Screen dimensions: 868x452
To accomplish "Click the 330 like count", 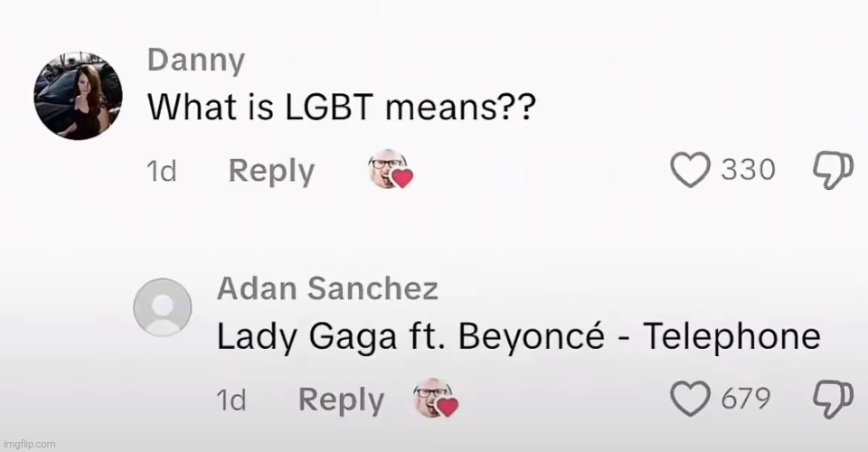I will [x=748, y=170].
